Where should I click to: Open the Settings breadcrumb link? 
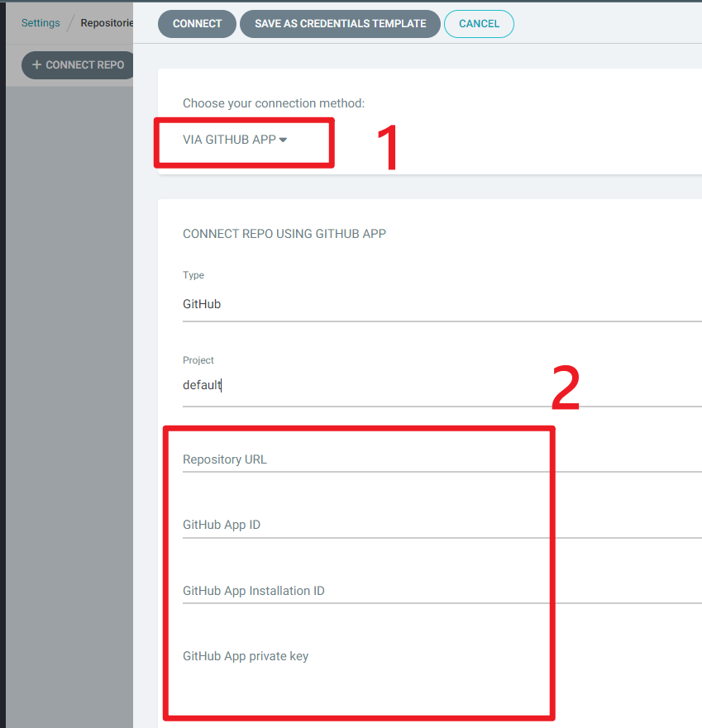pos(41,23)
